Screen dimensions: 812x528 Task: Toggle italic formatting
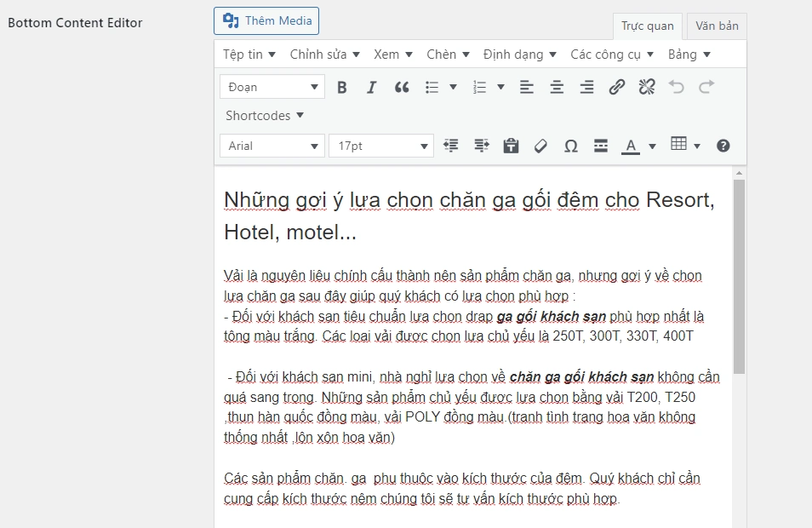pyautogui.click(x=371, y=87)
